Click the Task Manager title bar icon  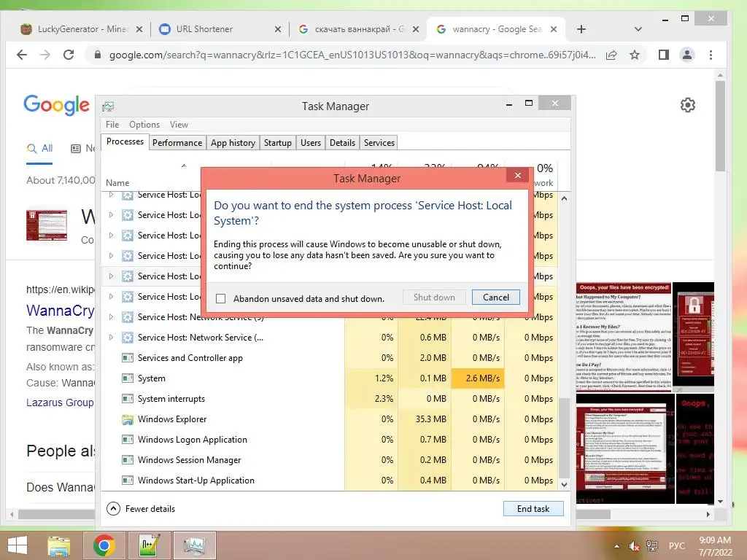[x=108, y=106]
